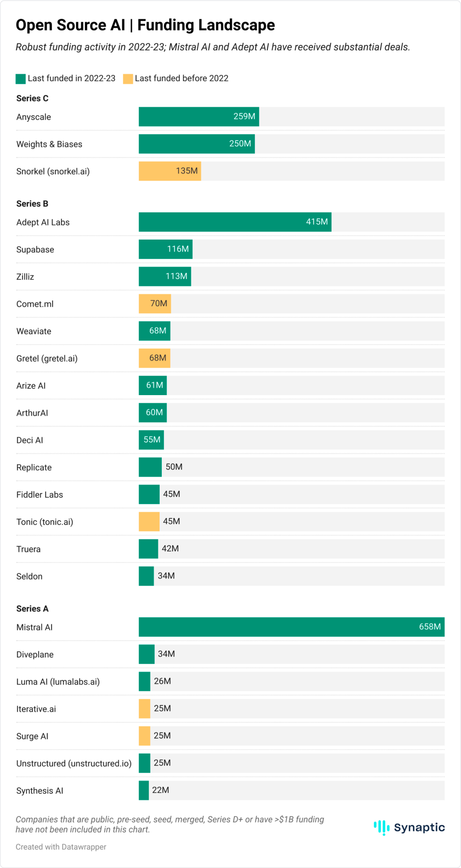Image resolution: width=461 pixels, height=868 pixels.
Task: Select the Tonic 45M orange bar
Action: coord(149,522)
